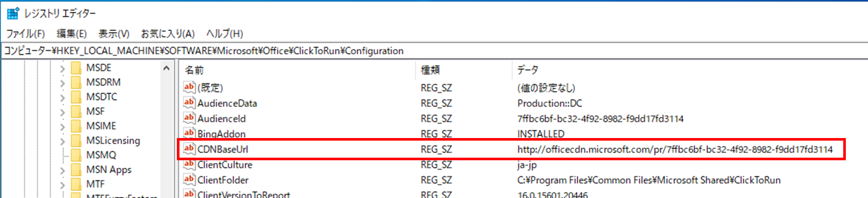Select the MSDE key label
This screenshot has width=868, height=198.
[x=99, y=68]
